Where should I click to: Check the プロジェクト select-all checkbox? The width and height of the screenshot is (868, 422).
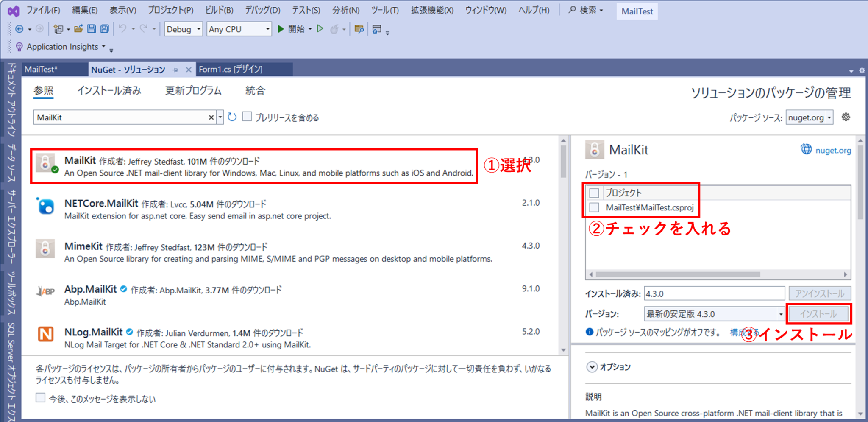594,193
